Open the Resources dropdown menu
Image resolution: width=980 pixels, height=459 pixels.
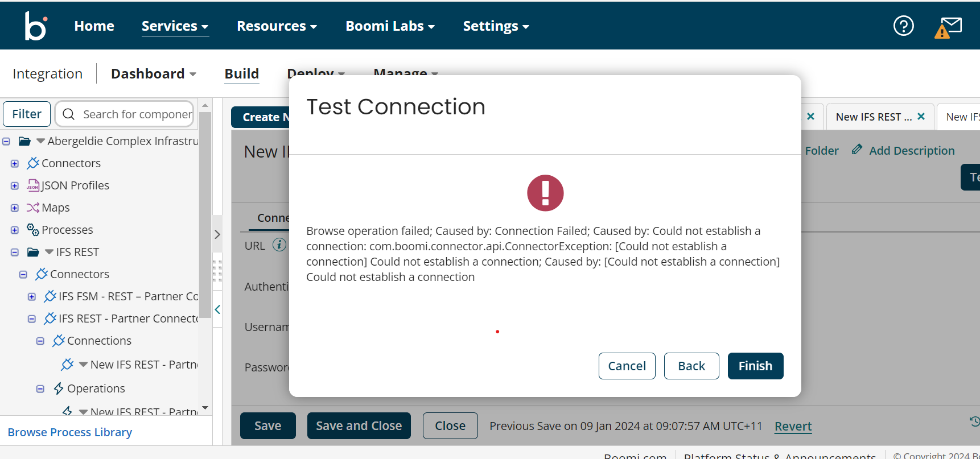pos(277,26)
